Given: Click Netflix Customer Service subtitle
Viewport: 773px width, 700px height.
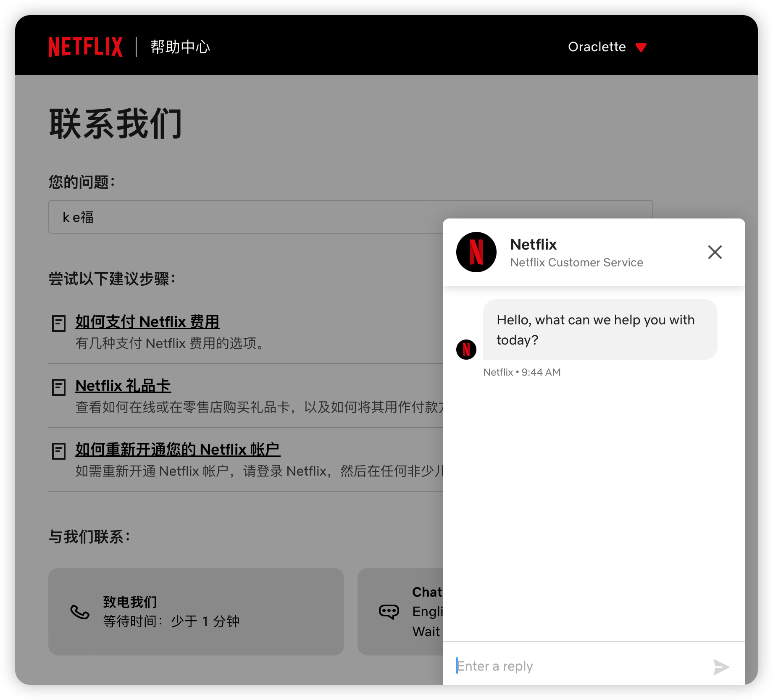Looking at the screenshot, I should (x=576, y=262).
